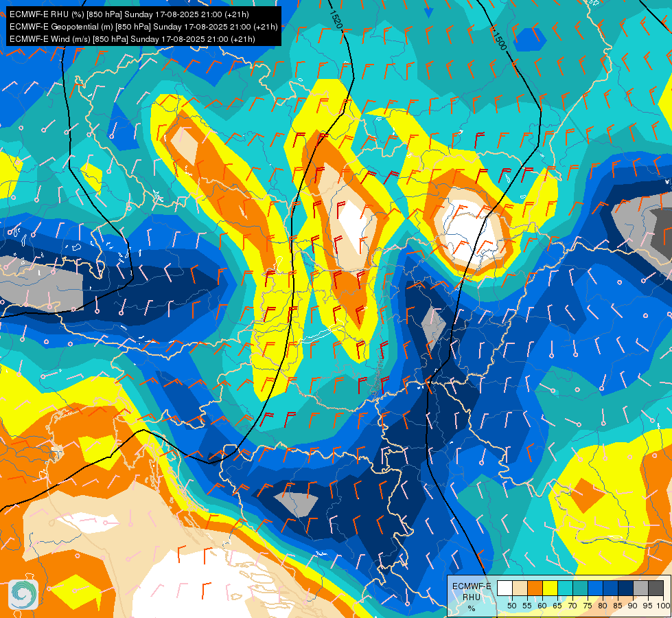The width and height of the screenshot is (672, 618).
Task: Select the ECMWF-E Geopotential (m) title line
Action: [143, 27]
